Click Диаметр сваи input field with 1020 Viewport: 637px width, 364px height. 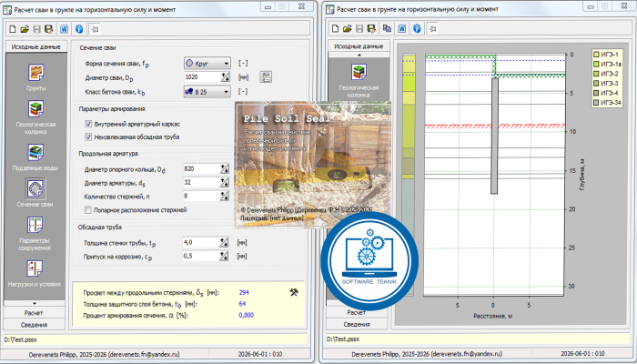[x=202, y=76]
